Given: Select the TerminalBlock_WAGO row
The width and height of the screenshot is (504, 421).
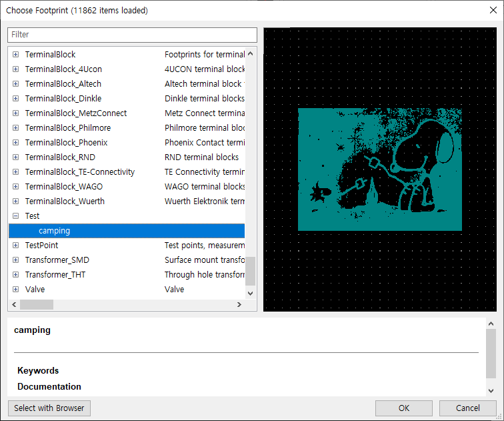Looking at the screenshot, I should click(127, 187).
